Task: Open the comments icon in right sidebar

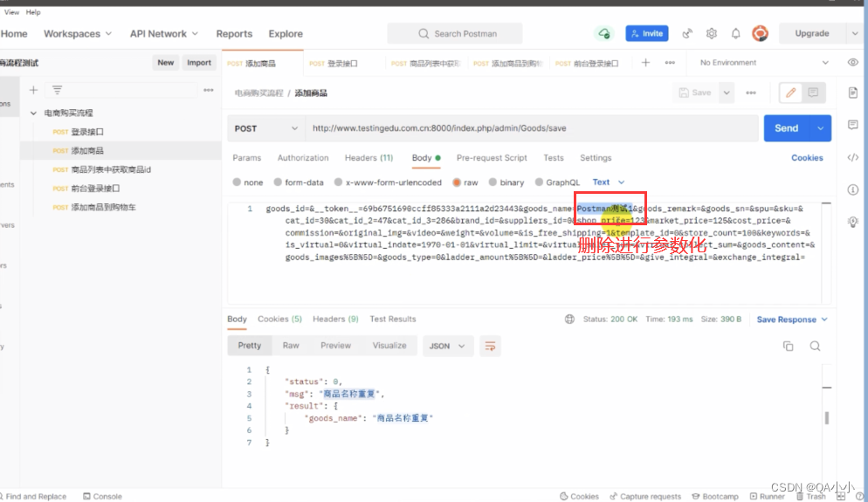Action: click(852, 125)
